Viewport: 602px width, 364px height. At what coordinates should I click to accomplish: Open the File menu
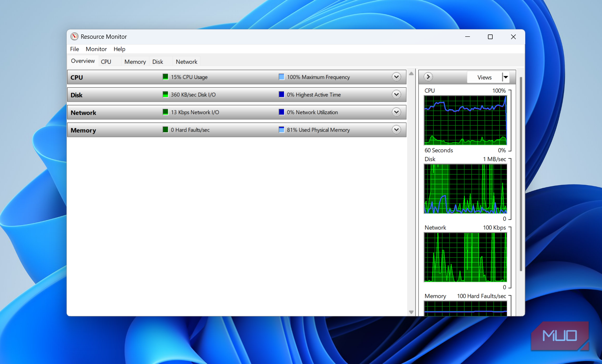point(74,49)
